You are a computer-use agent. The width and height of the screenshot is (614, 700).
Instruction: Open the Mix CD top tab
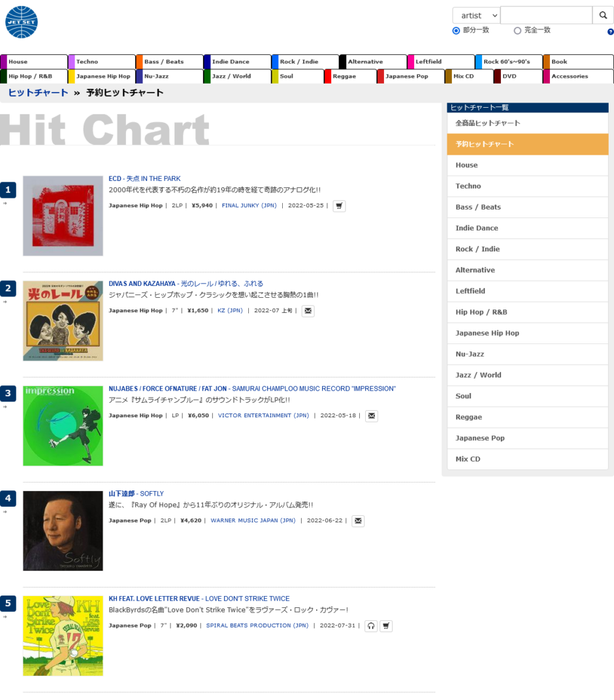click(470, 76)
